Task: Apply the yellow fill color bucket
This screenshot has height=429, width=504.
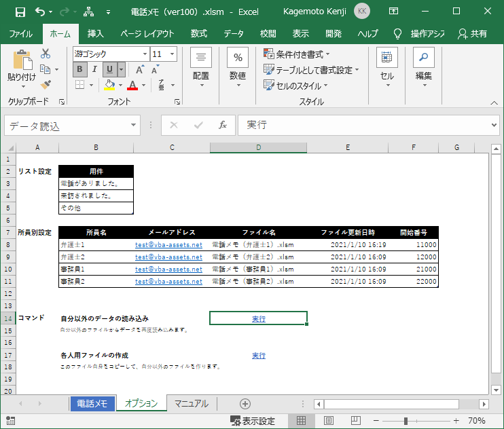Action: coord(109,85)
